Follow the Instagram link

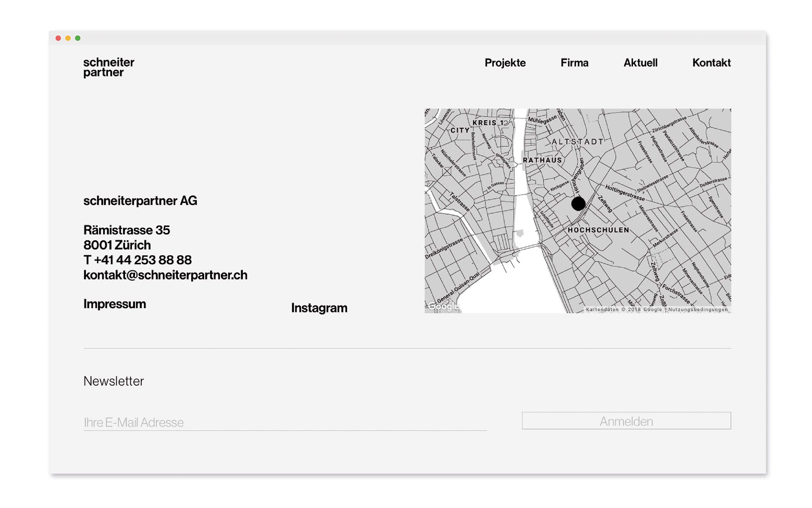[x=319, y=308]
